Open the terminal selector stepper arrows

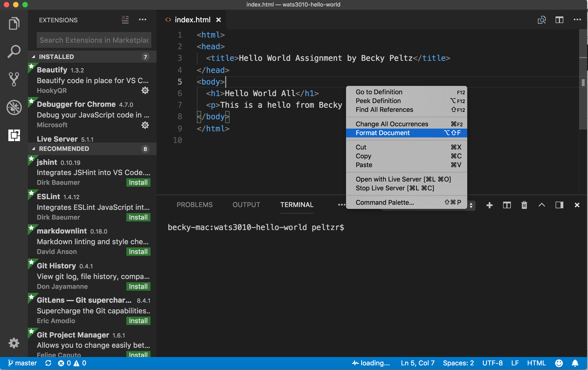click(471, 206)
